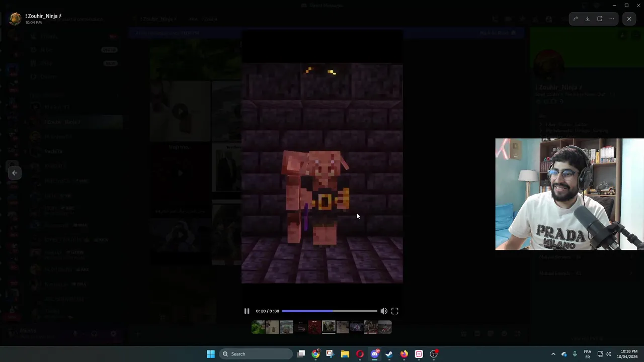Launch Google Chrome from taskbar

(315, 354)
